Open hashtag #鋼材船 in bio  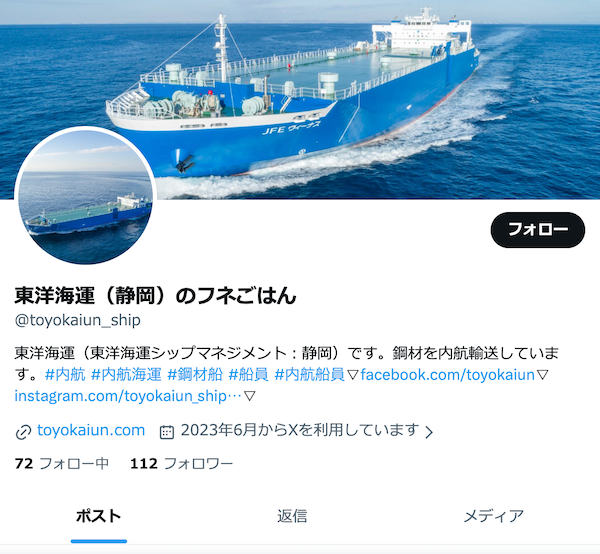click(x=195, y=375)
